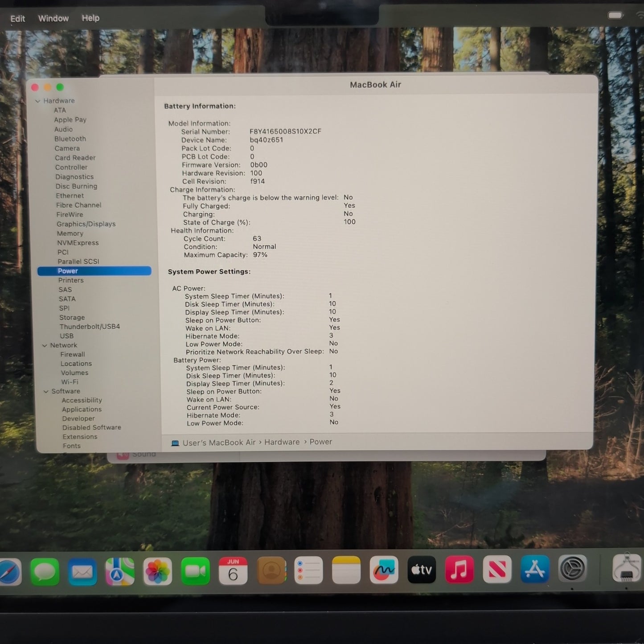Open System Settings from Dock
Viewport: 644px width, 644px height.
coord(573,568)
